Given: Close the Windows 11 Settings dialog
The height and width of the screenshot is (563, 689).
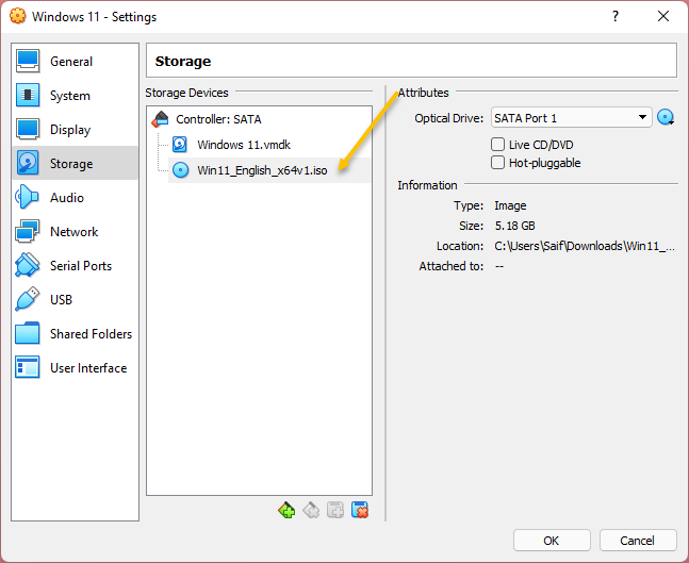Looking at the screenshot, I should tap(663, 16).
